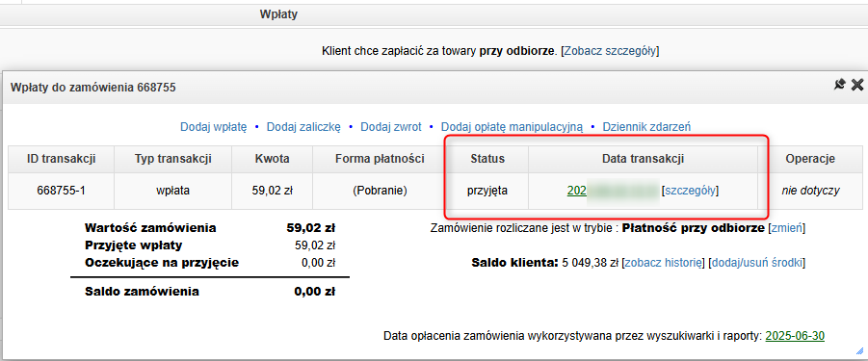
Task: Click zmień link for payment mode
Action: pos(787,228)
